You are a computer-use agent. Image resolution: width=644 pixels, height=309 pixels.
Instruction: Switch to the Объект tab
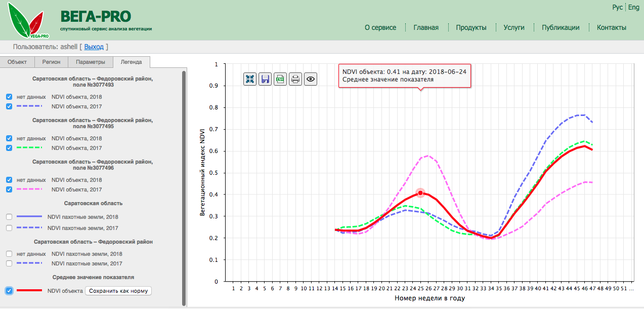click(17, 62)
